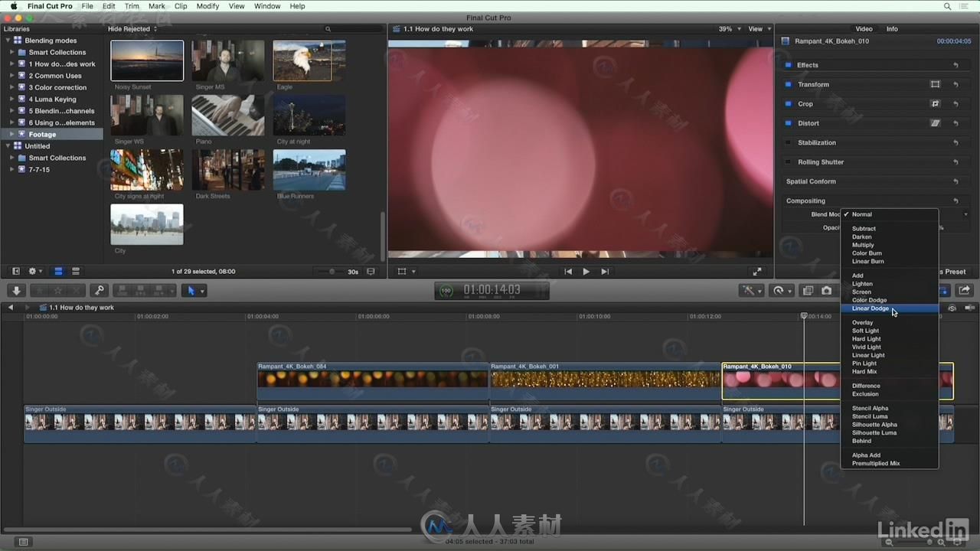Open the background tasks 100% indicator
The width and height of the screenshot is (980, 551).
[x=446, y=291]
